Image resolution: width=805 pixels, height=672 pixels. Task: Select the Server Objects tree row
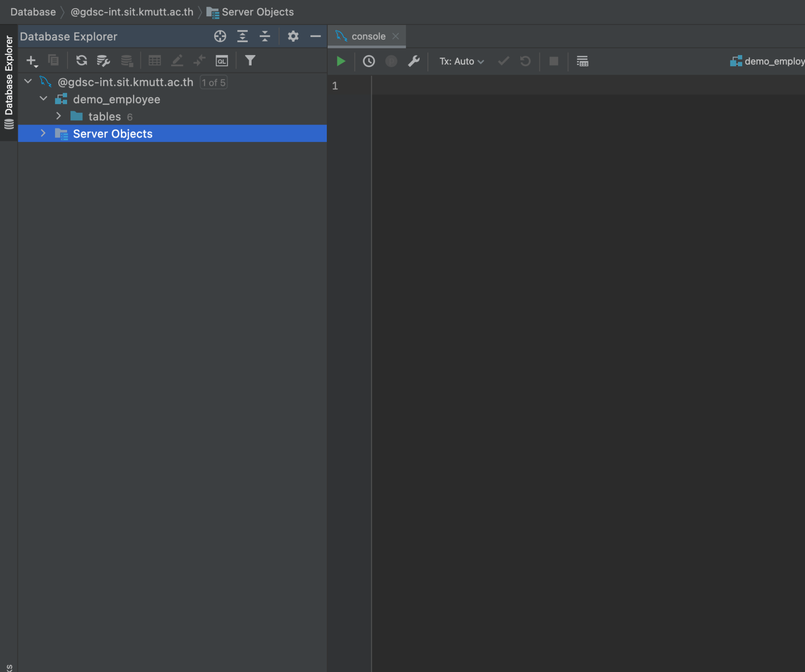click(172, 134)
